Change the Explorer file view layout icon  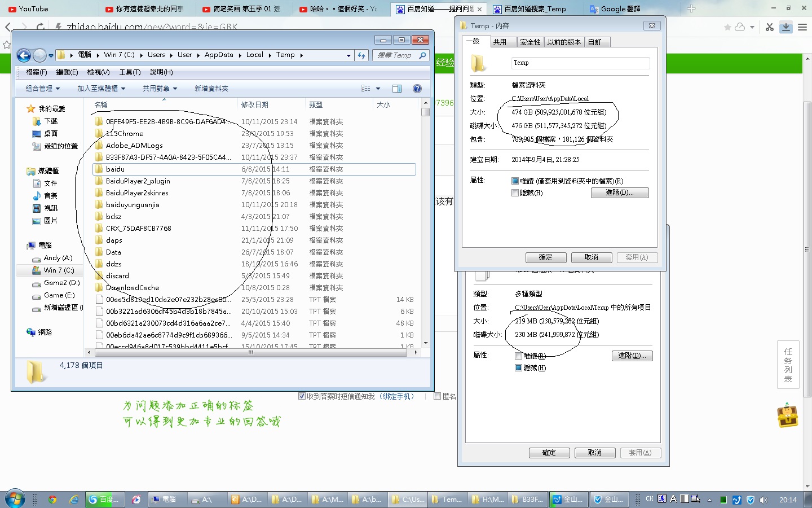pyautogui.click(x=366, y=89)
